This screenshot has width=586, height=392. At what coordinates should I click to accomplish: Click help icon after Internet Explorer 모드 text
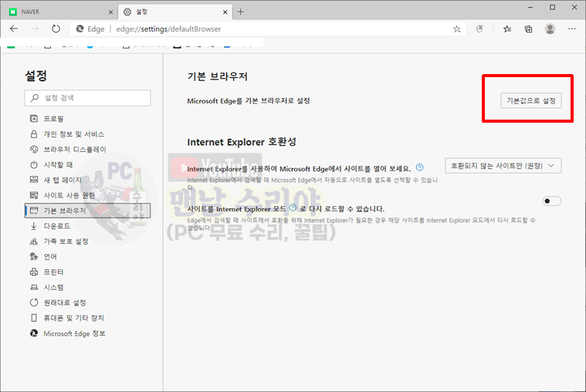[x=293, y=208]
